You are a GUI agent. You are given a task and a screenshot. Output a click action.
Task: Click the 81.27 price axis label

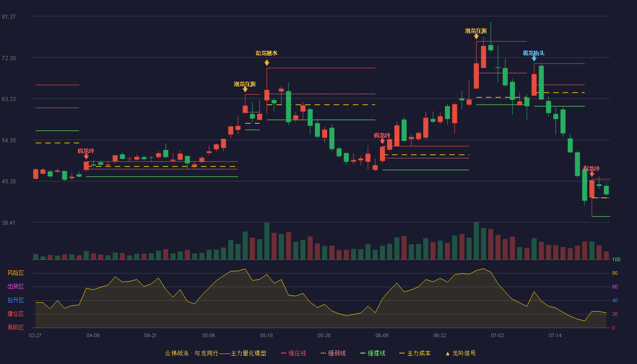coord(9,17)
